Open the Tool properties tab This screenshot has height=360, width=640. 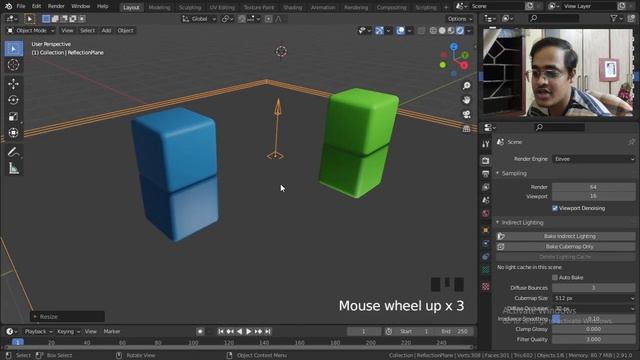485,144
